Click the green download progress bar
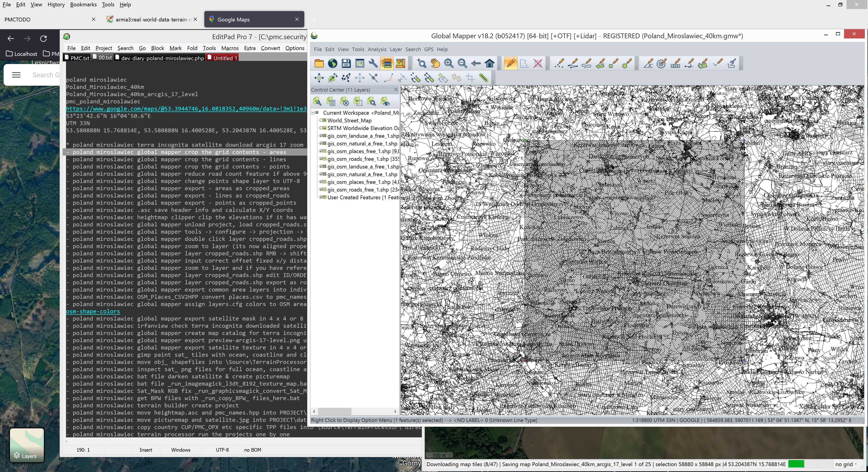 coord(796,464)
